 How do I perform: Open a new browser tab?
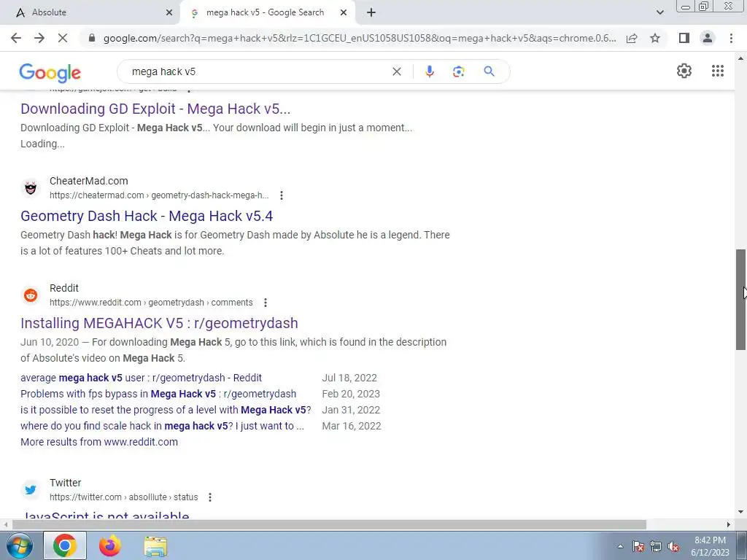tap(371, 12)
